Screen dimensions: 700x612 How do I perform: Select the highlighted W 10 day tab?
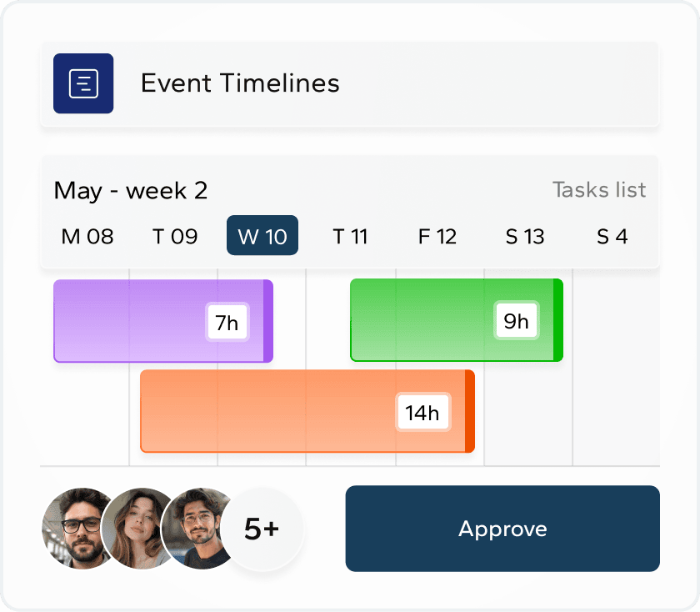pos(262,237)
